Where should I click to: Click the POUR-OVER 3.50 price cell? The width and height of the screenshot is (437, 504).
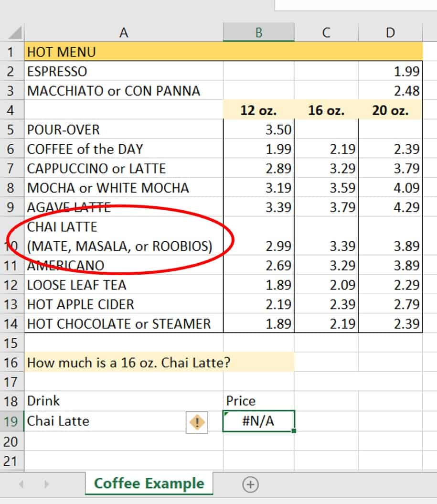tap(258, 130)
